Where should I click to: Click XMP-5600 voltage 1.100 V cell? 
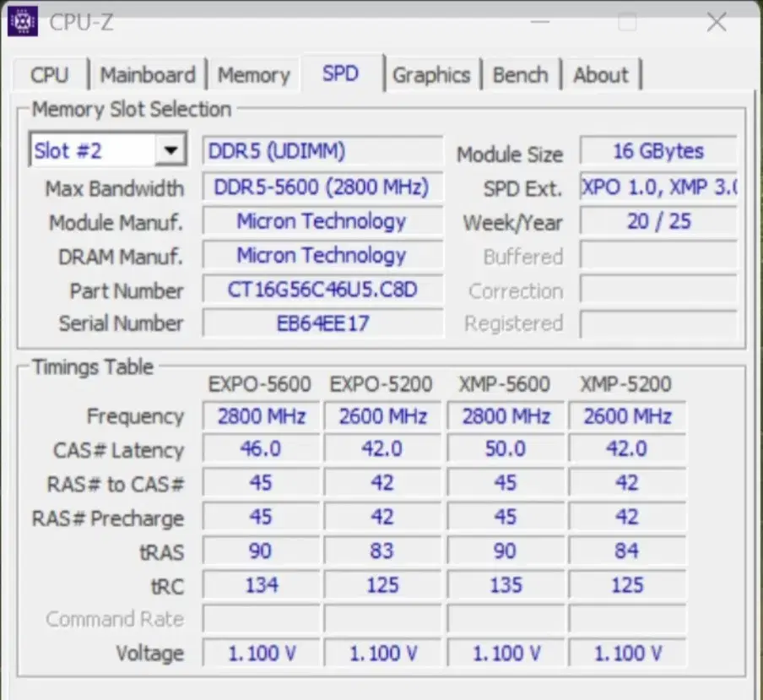coord(506,653)
